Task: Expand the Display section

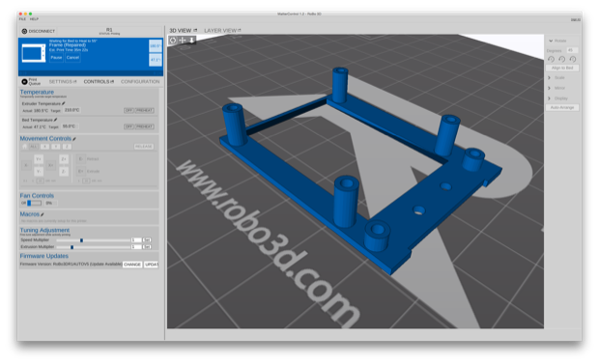Action: [550, 98]
